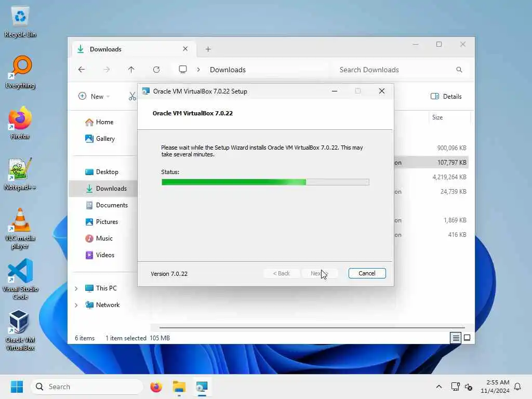The width and height of the screenshot is (532, 399).
Task: Launch Firefox from the desktop shortcut
Action: coord(20,123)
